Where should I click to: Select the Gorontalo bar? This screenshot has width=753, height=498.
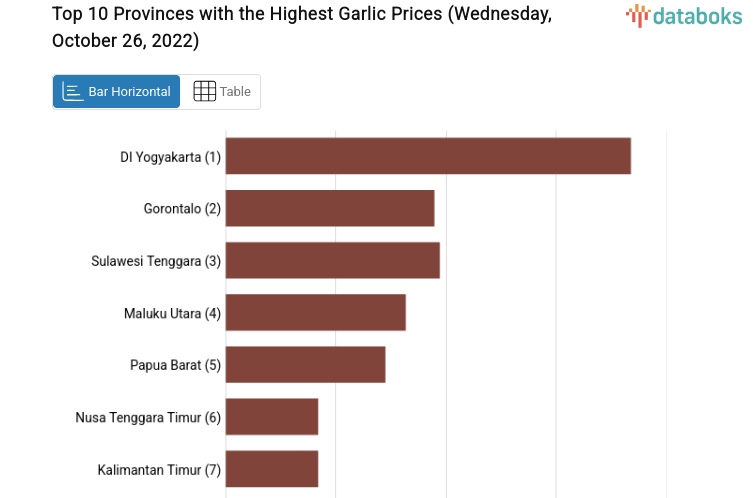pos(330,208)
